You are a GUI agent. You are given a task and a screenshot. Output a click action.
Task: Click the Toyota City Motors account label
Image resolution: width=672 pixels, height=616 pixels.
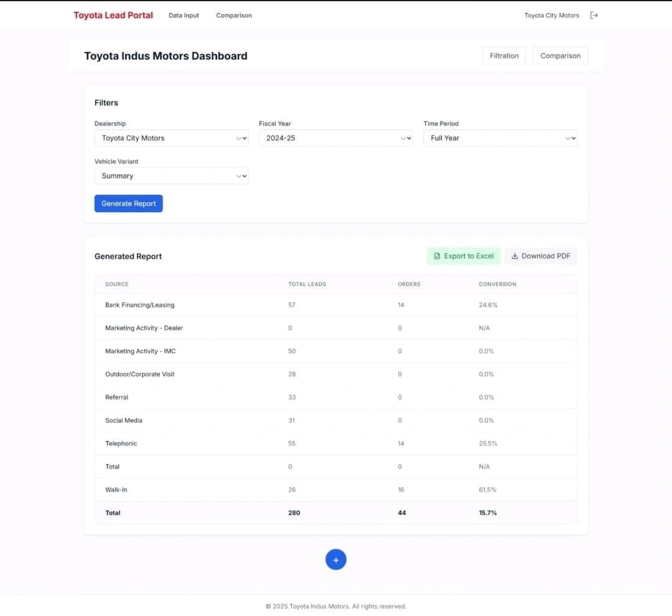pyautogui.click(x=551, y=15)
